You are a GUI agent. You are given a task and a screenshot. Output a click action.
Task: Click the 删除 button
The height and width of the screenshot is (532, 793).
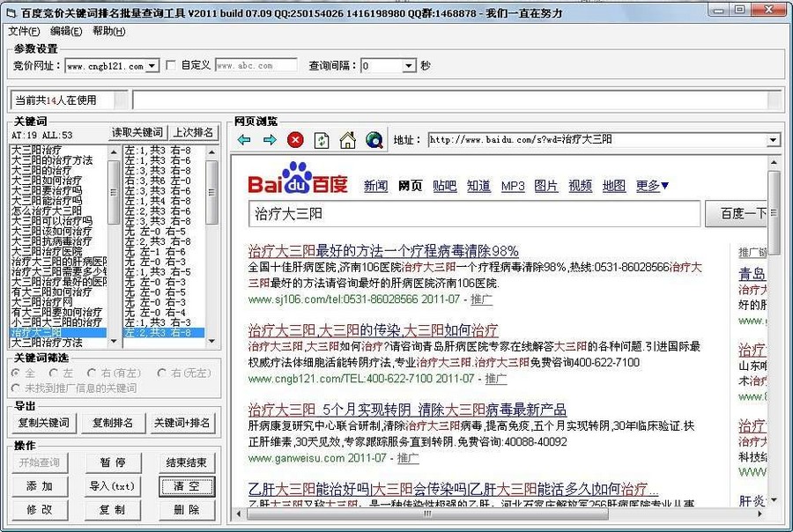coord(186,510)
